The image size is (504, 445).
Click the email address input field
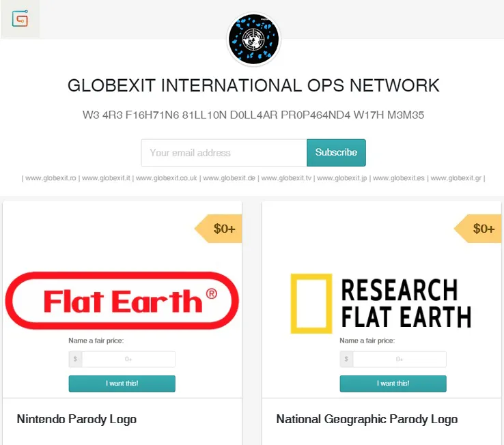[224, 153]
